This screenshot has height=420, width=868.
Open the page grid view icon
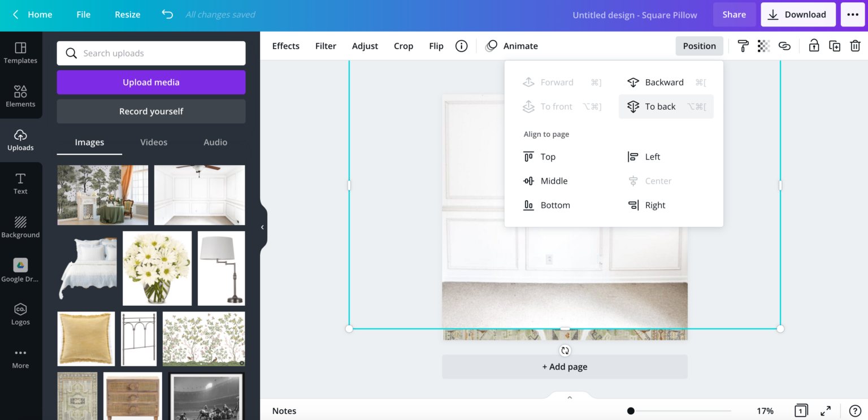pos(801,411)
